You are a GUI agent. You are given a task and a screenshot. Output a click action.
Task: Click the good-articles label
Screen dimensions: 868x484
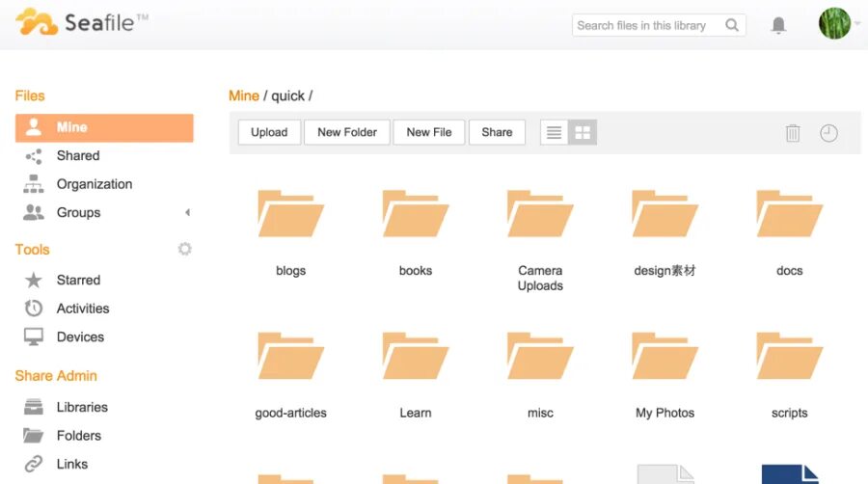pos(290,413)
